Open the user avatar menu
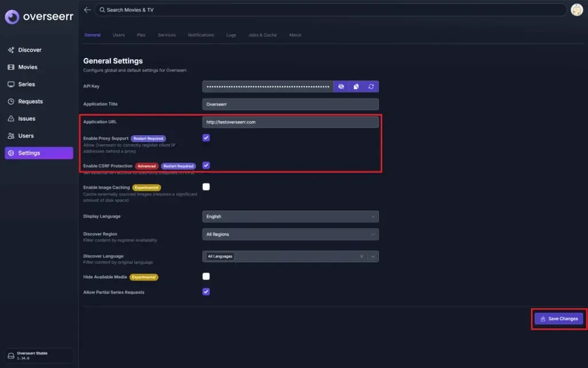Image resolution: width=588 pixels, height=368 pixels. tap(577, 10)
